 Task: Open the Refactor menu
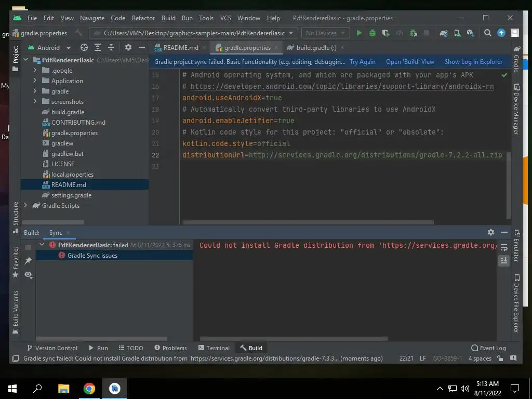click(143, 18)
